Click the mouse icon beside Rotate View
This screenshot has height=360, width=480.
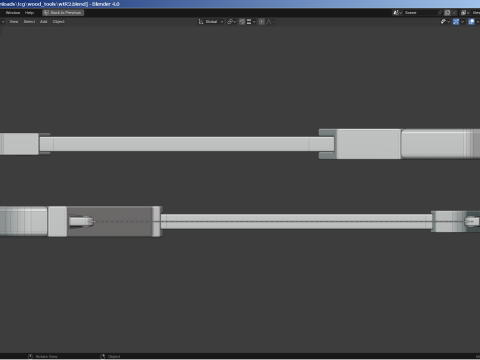click(x=30, y=357)
